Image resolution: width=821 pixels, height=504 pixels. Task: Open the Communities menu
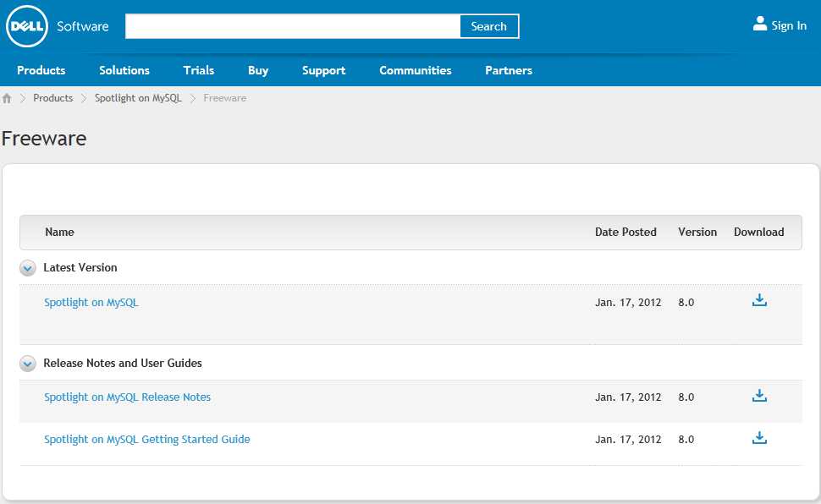(x=416, y=70)
